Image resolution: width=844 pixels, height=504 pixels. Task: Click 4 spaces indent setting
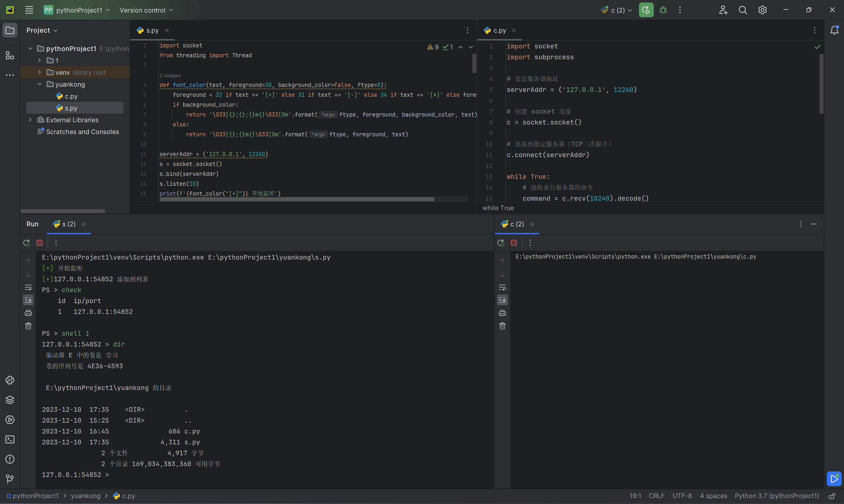click(713, 496)
